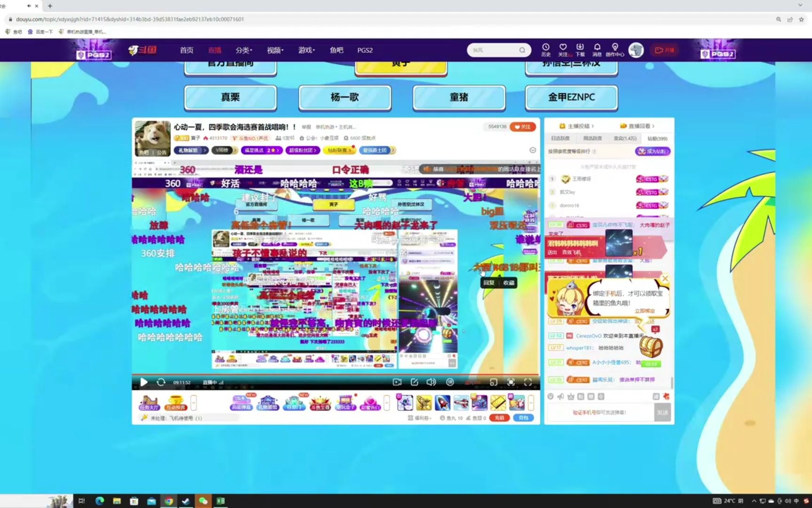Switch to the 周活跃度 tab

tap(592, 138)
